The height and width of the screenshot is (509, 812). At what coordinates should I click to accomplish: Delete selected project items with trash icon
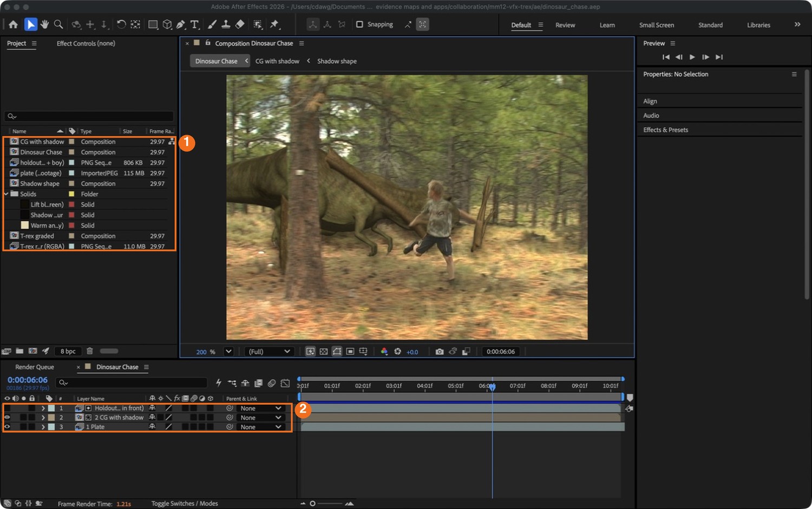(90, 351)
